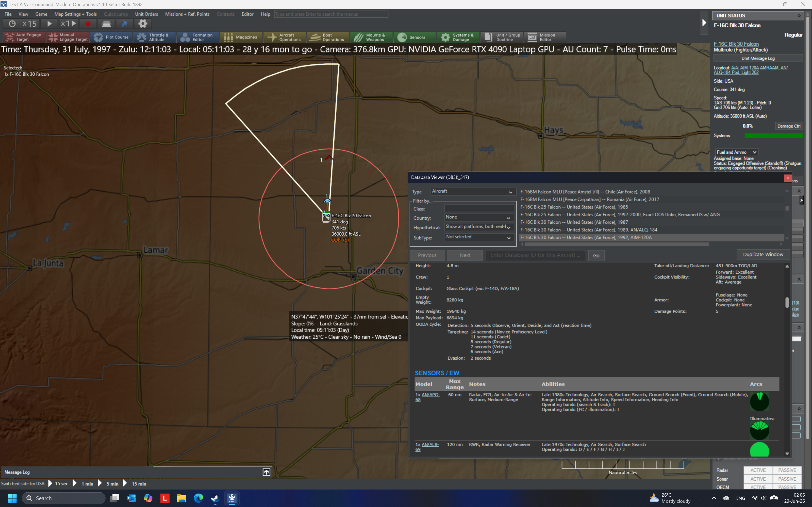Set Radar to ACTIVE
The height and width of the screenshot is (507, 812).
(758, 470)
